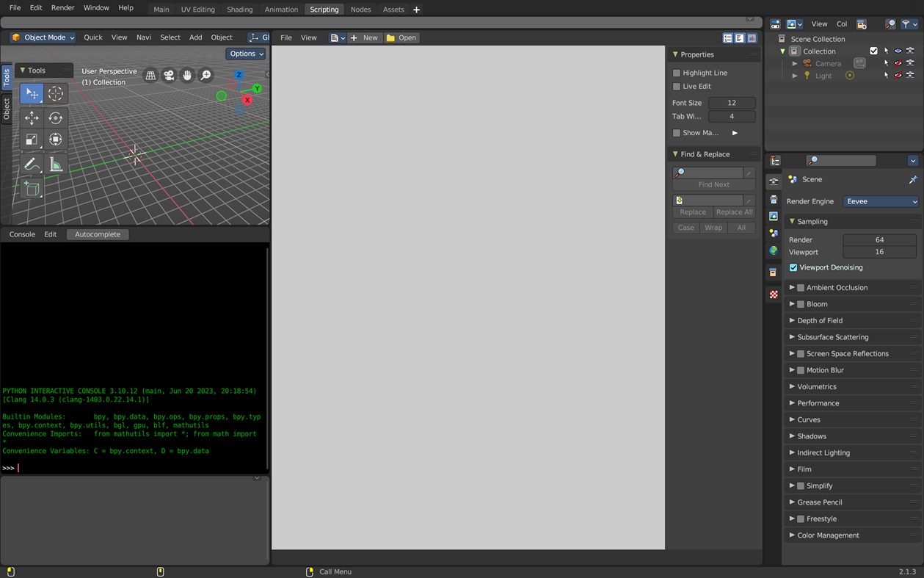The image size is (924, 578).
Task: Click the Find Next button
Action: click(714, 185)
